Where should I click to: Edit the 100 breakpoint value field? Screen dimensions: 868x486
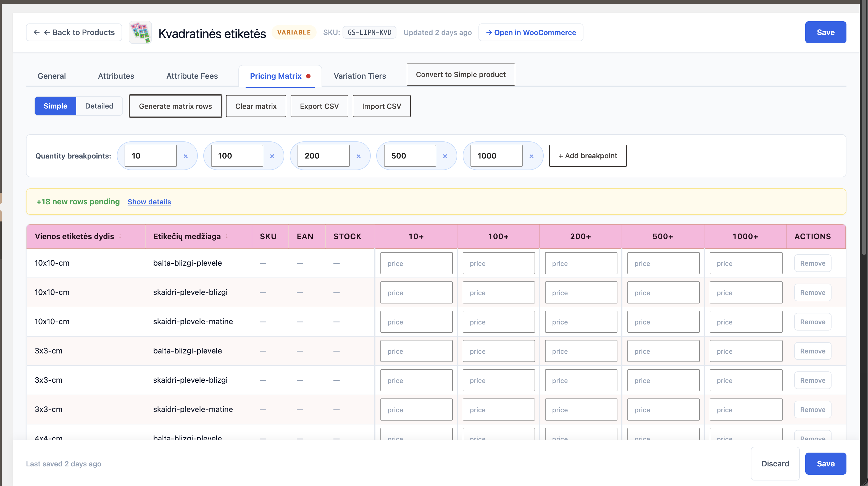[x=237, y=155]
